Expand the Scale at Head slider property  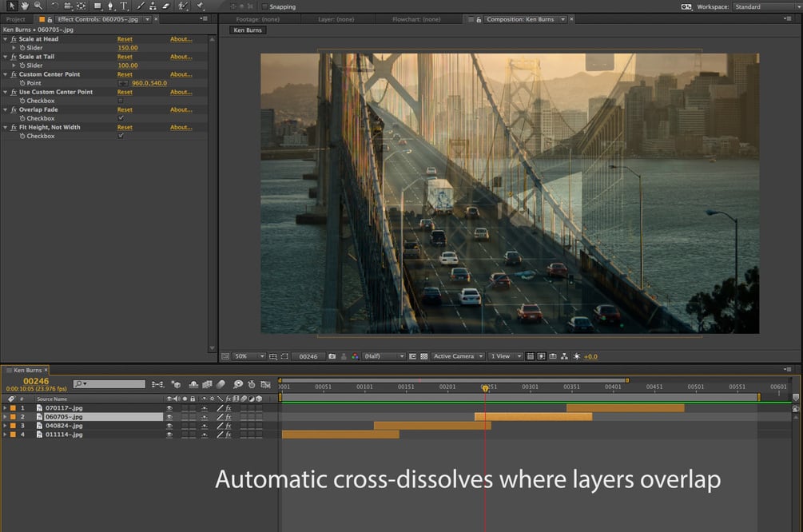point(14,48)
